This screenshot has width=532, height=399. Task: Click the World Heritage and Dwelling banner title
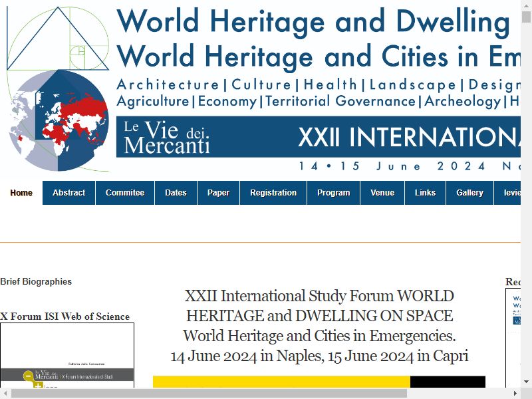[313, 21]
